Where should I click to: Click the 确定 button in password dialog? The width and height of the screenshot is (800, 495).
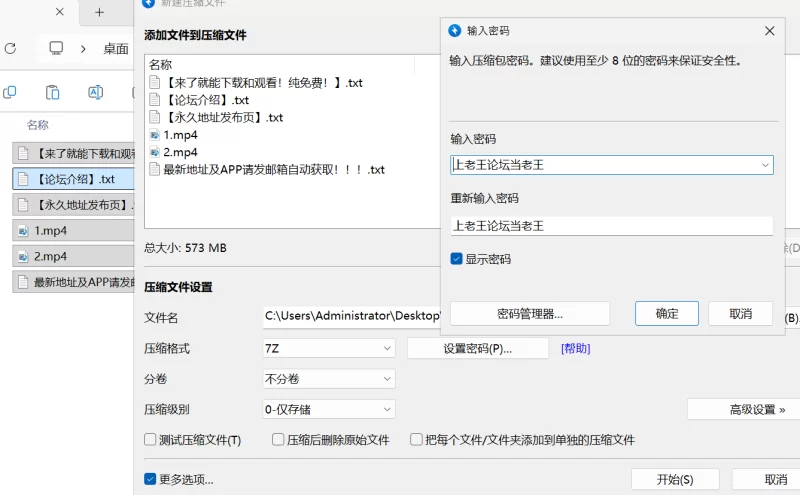pyautogui.click(x=667, y=314)
